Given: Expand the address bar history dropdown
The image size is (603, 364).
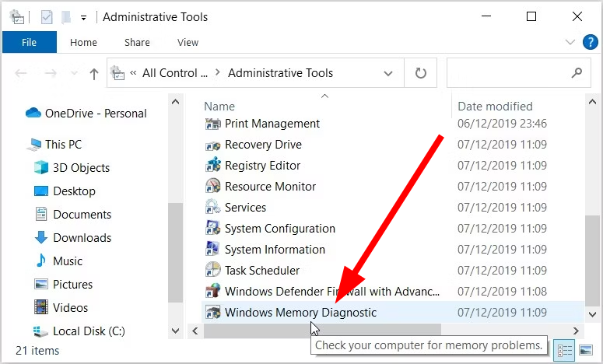Looking at the screenshot, I should pos(388,73).
